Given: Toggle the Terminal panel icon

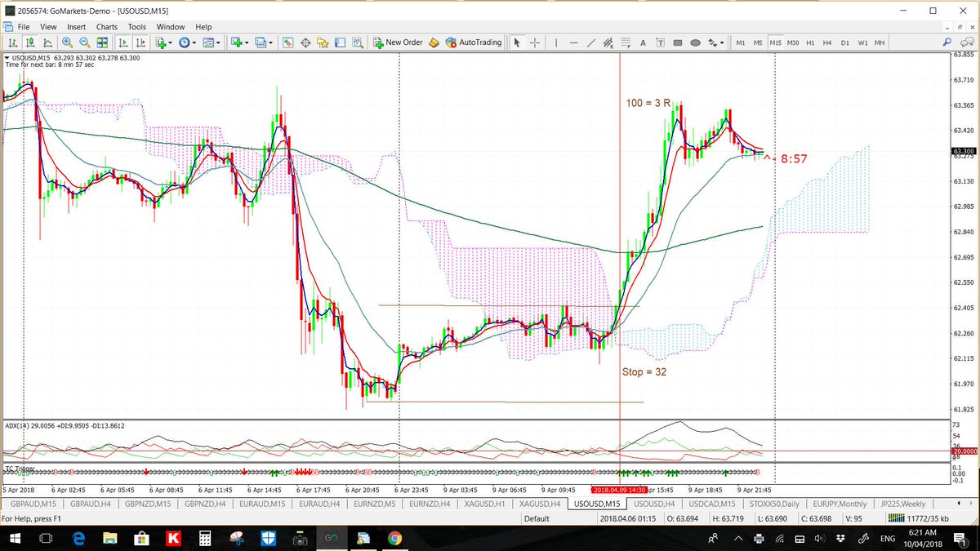Looking at the screenshot, I should pos(340,42).
